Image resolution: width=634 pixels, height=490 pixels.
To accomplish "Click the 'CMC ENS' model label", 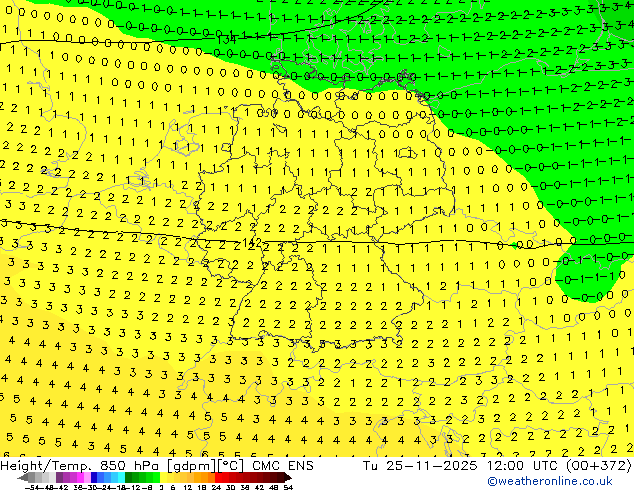I will 283,466.
